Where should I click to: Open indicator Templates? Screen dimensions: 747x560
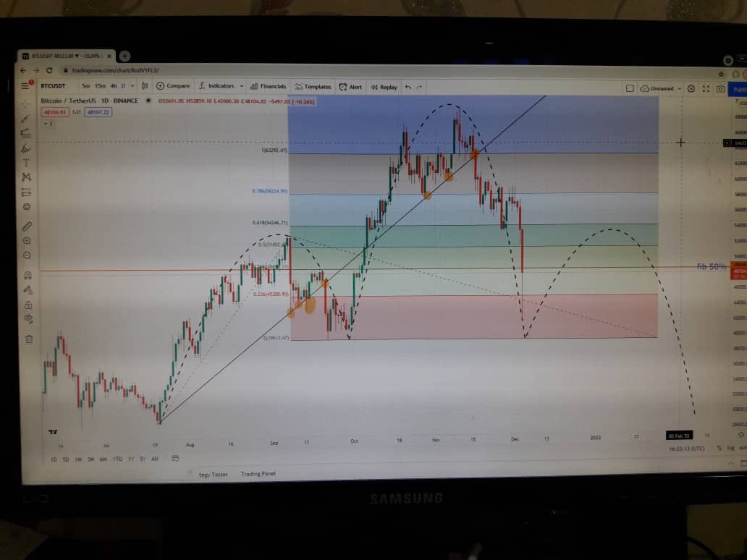[313, 86]
